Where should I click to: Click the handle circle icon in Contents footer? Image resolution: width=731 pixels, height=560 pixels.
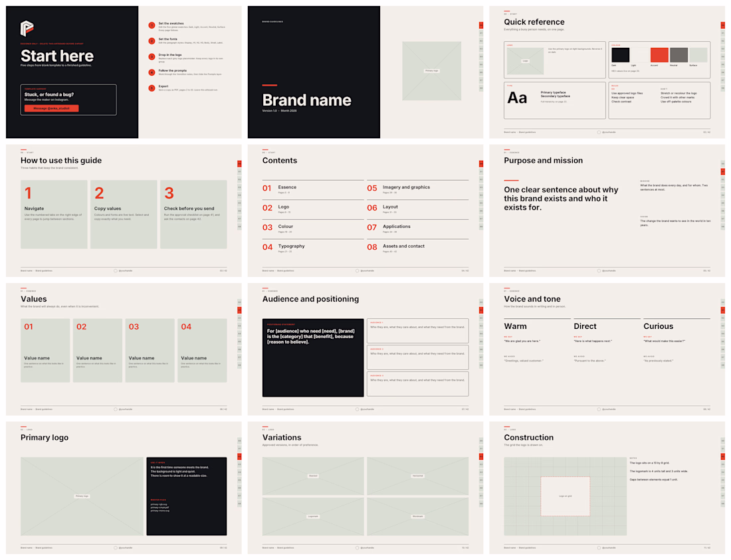358,270
